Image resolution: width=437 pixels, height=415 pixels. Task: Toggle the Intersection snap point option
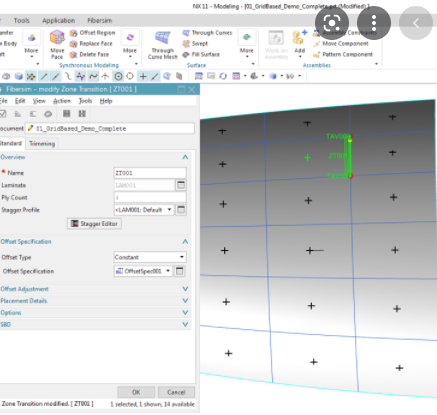click(105, 76)
